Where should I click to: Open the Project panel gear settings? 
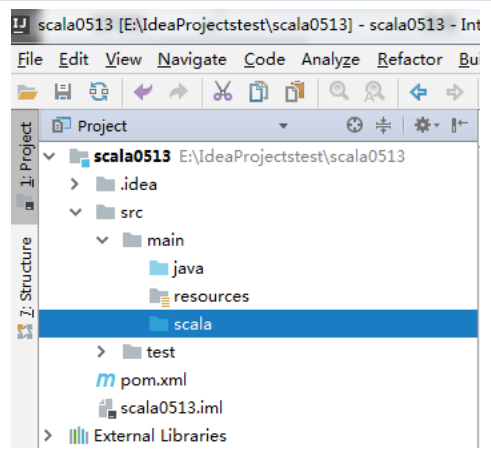point(426,126)
